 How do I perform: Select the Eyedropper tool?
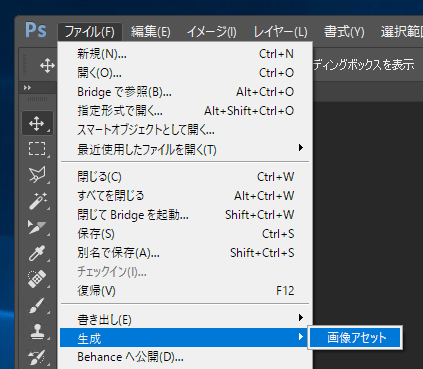[x=37, y=253]
